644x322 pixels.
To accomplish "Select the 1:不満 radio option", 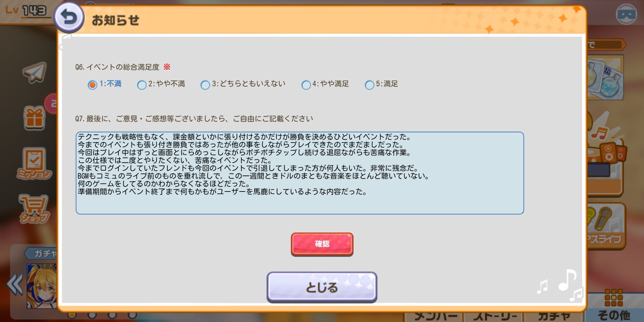I will click(x=92, y=85).
